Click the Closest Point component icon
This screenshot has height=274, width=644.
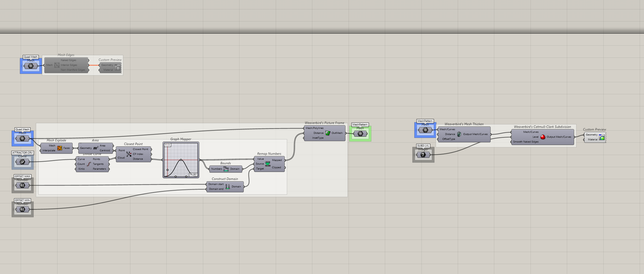point(129,154)
